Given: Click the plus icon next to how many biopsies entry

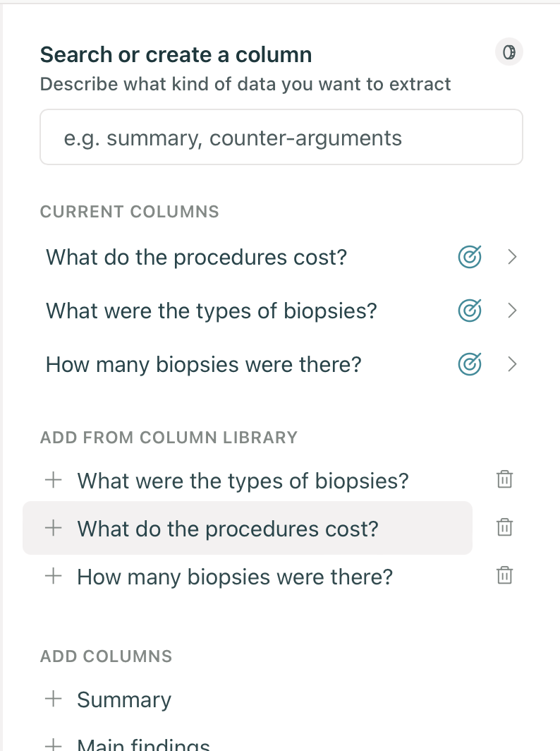Looking at the screenshot, I should coord(53,576).
